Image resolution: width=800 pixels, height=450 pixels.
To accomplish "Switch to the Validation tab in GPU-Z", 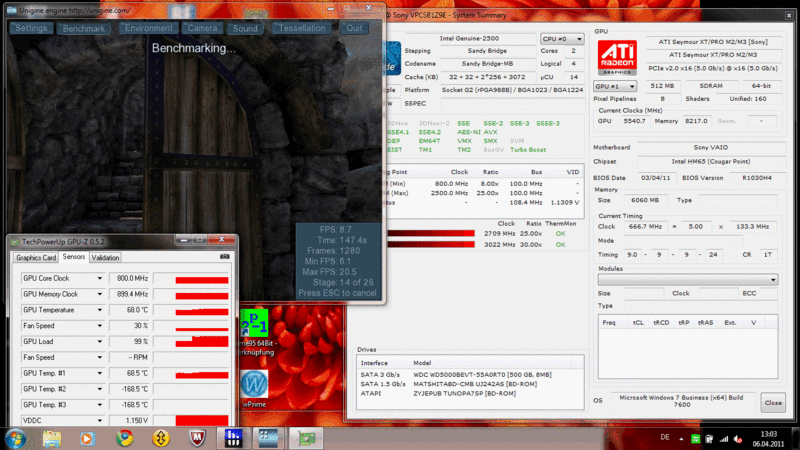I will (105, 258).
